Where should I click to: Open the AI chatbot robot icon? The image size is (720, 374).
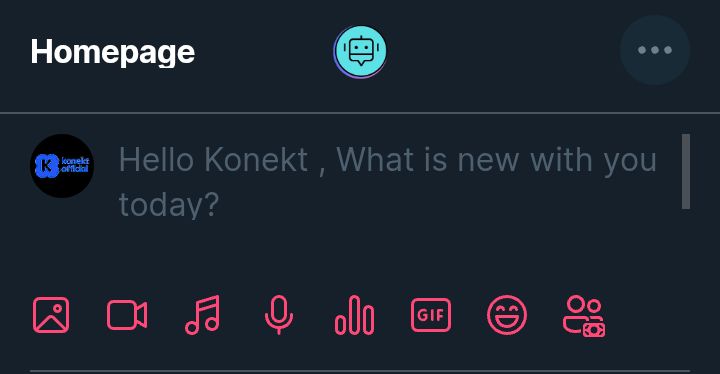pyautogui.click(x=360, y=51)
